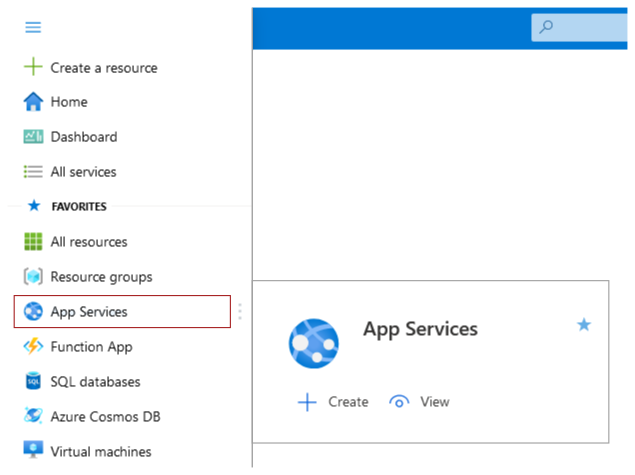
Task: Open Virtual machines
Action: (x=101, y=452)
